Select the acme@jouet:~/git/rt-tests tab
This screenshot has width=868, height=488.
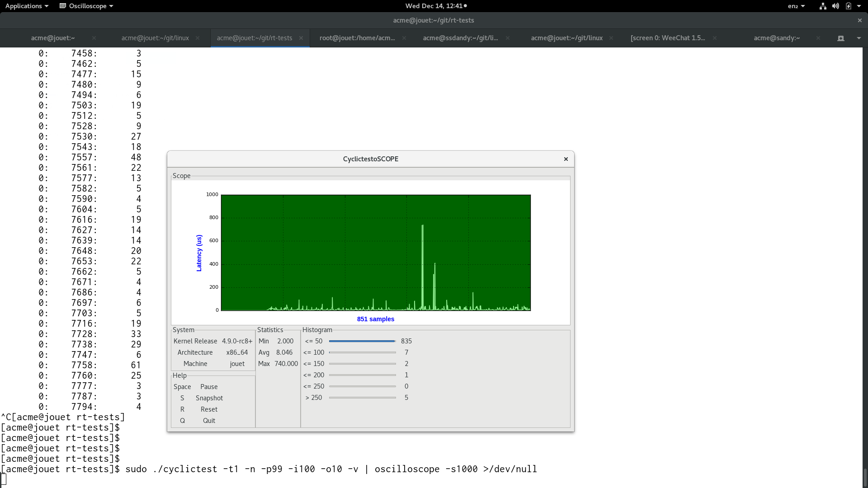pyautogui.click(x=255, y=38)
